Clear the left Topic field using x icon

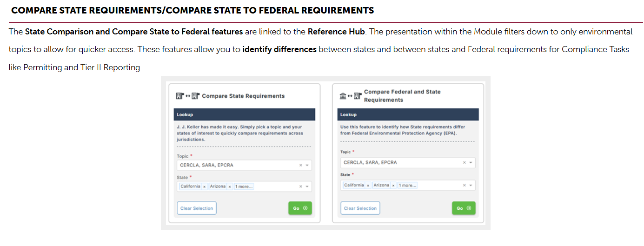300,165
